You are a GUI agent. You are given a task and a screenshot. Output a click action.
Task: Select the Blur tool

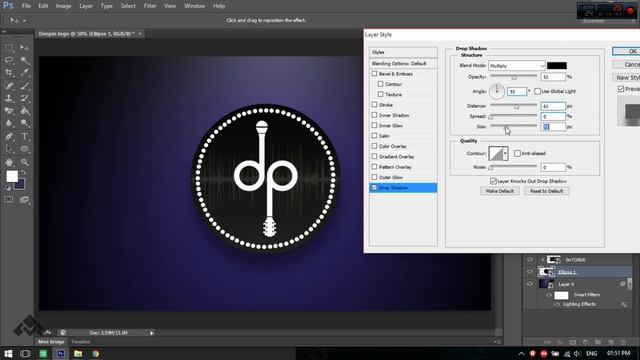9,123
